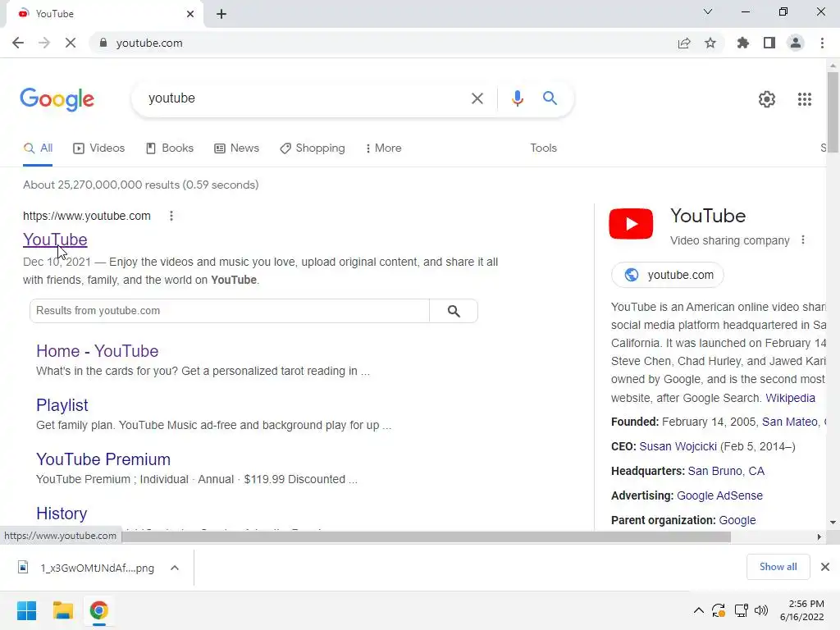Toggle the browser side panel icon
Image resolution: width=840 pixels, height=630 pixels.
pyautogui.click(x=769, y=43)
